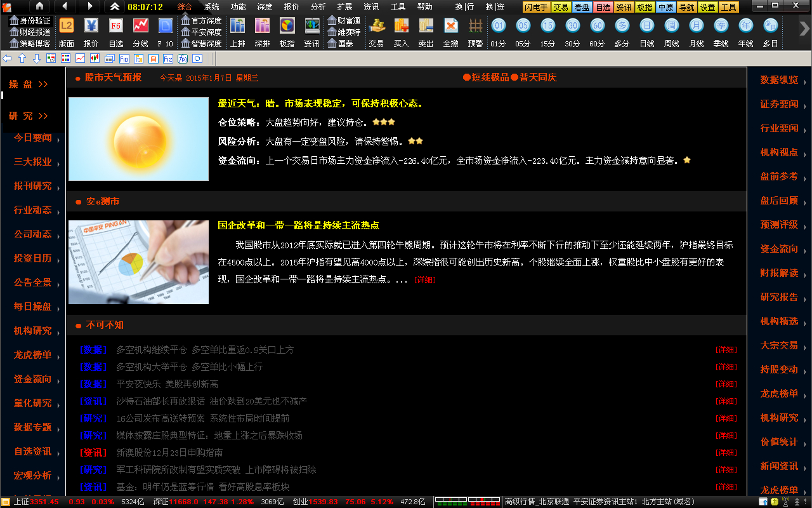
Task: Select the 日线 daily chart
Action: pyautogui.click(x=647, y=32)
